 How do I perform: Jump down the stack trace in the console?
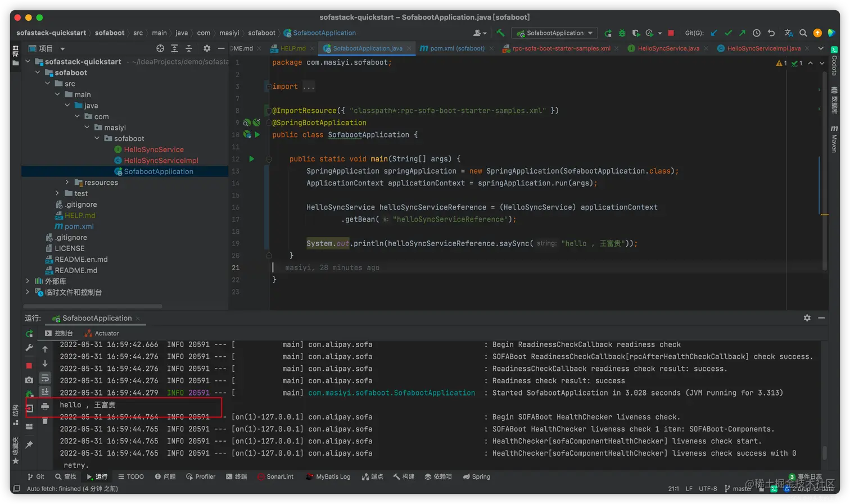(45, 364)
